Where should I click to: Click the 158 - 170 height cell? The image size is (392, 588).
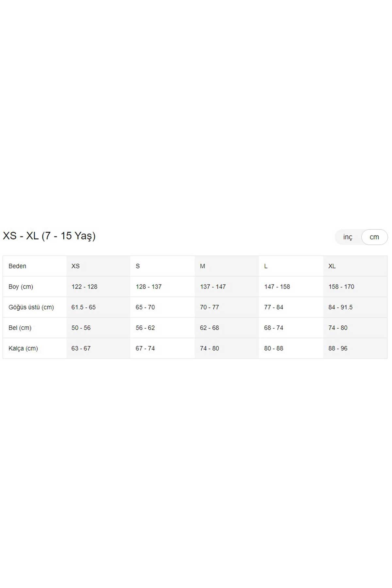coord(341,287)
